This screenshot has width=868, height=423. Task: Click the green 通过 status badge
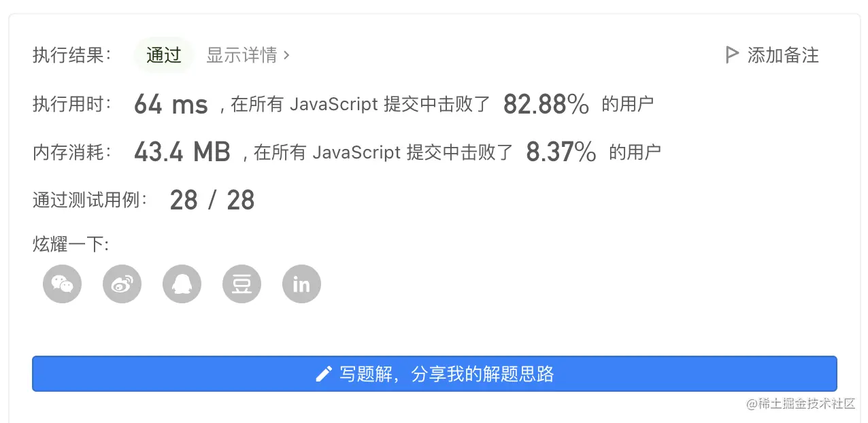coord(164,55)
